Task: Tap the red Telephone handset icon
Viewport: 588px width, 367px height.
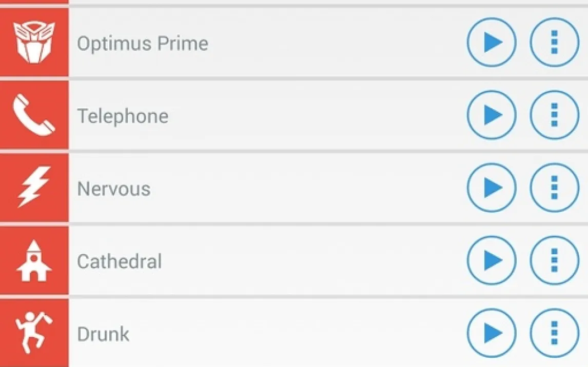Action: click(34, 116)
